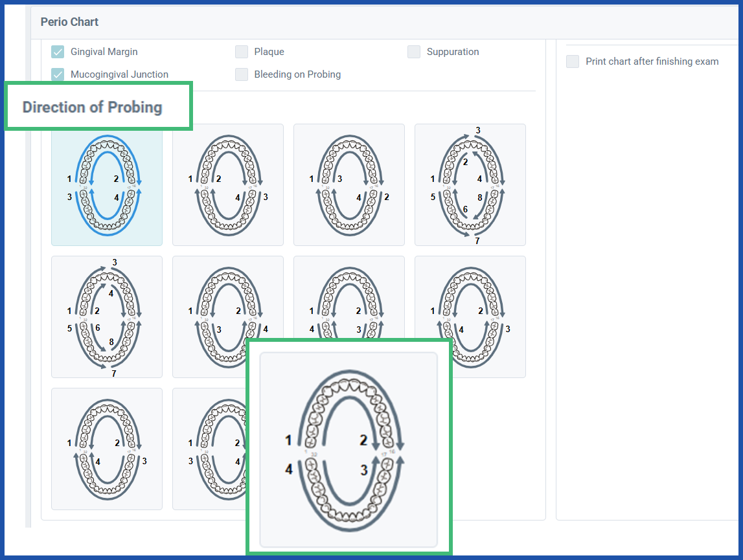Image resolution: width=743 pixels, height=560 pixels.
Task: Enable the Plaque option
Action: click(x=242, y=52)
